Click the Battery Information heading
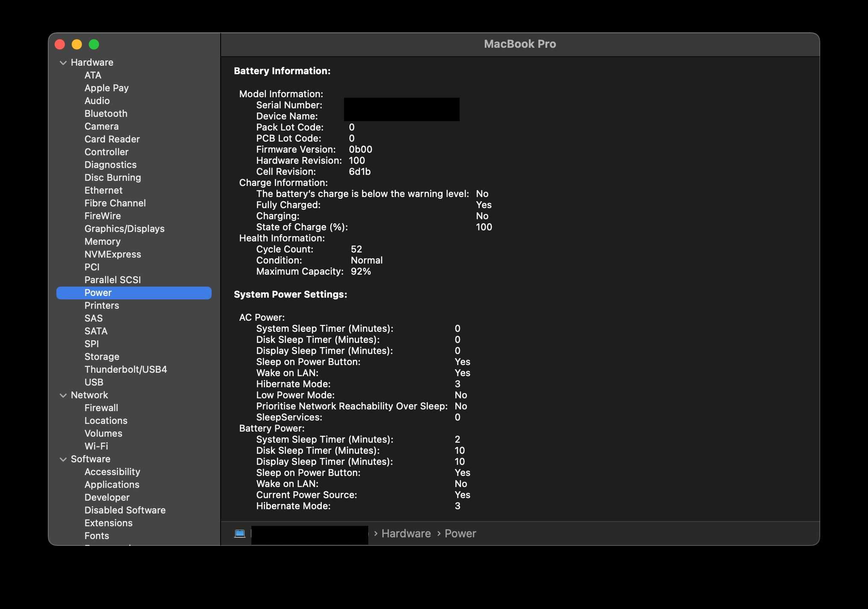The image size is (868, 609). (x=282, y=71)
